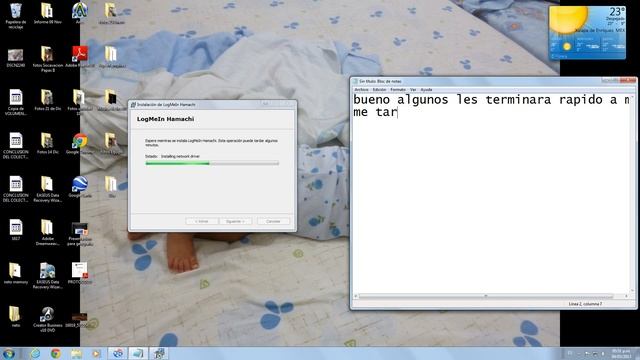Image resolution: width=640 pixels, height=360 pixels.
Task: Launch Adobe Reader from the desktop
Action: (x=80, y=57)
